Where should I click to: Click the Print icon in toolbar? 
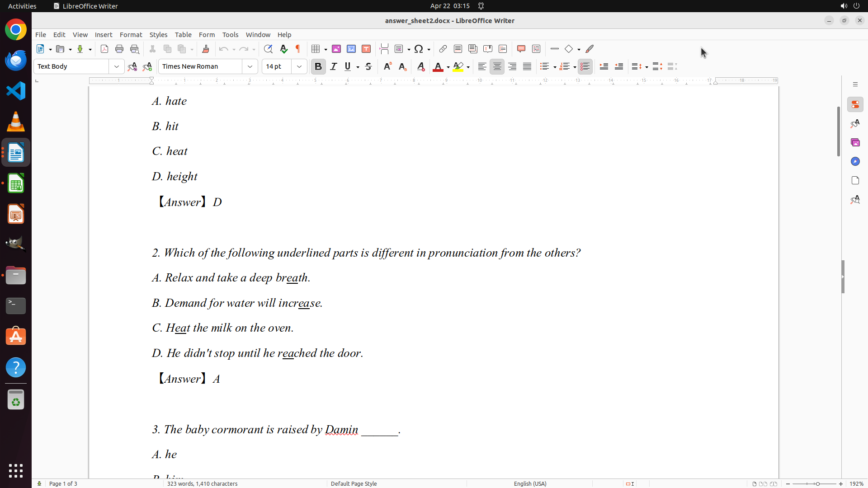(x=119, y=49)
